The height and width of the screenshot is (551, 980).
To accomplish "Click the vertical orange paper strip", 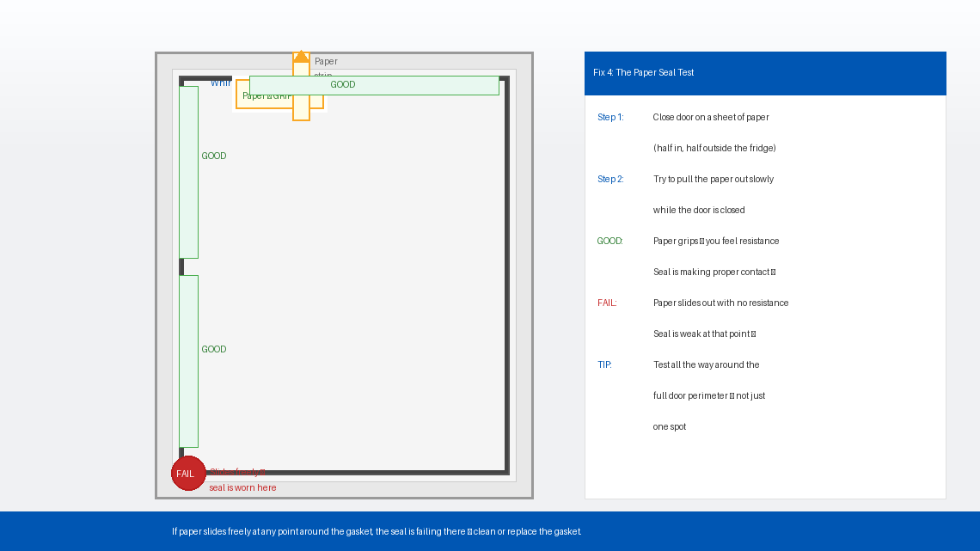I will click(301, 110).
